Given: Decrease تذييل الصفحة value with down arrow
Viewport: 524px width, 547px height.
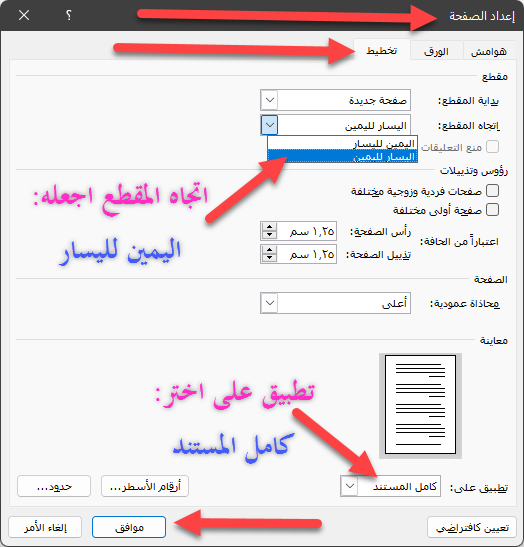Looking at the screenshot, I should tap(269, 258).
